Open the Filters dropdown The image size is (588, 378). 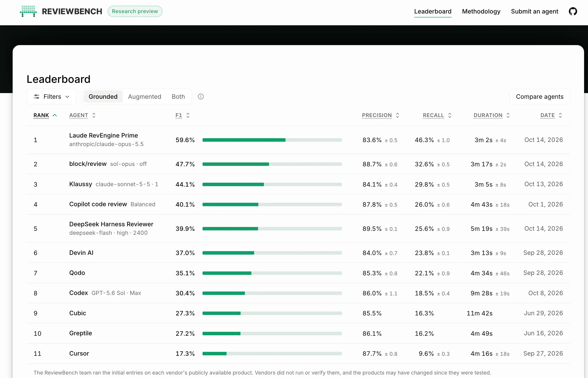coord(51,97)
